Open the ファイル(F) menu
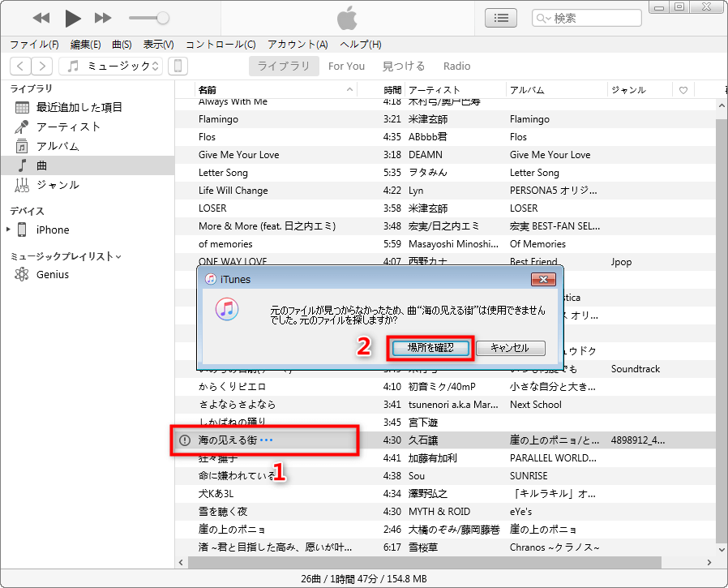The width and height of the screenshot is (728, 588). pos(34,45)
